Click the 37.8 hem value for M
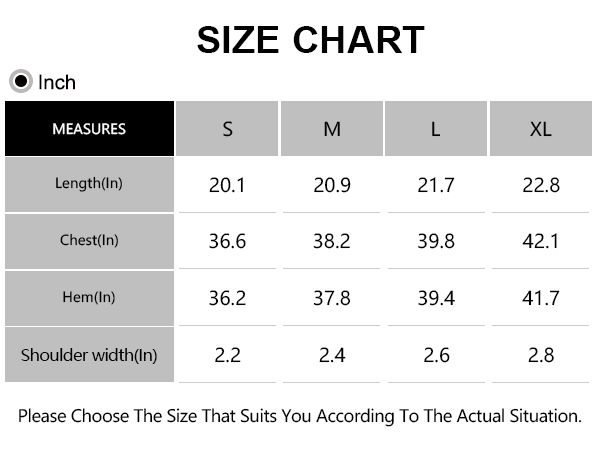 click(x=332, y=298)
